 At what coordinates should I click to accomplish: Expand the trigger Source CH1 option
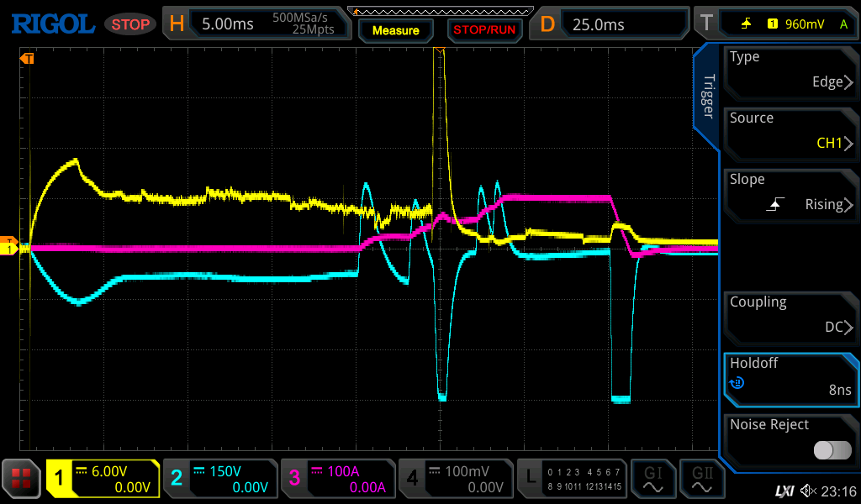[790, 132]
